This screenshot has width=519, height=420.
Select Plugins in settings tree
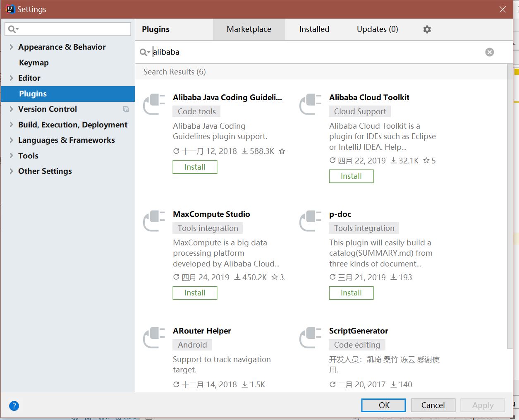click(68, 94)
